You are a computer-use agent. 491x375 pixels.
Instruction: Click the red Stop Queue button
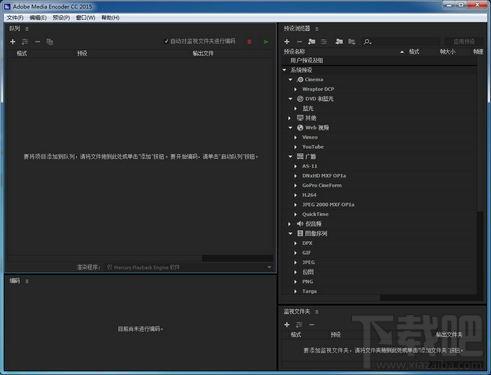point(249,42)
